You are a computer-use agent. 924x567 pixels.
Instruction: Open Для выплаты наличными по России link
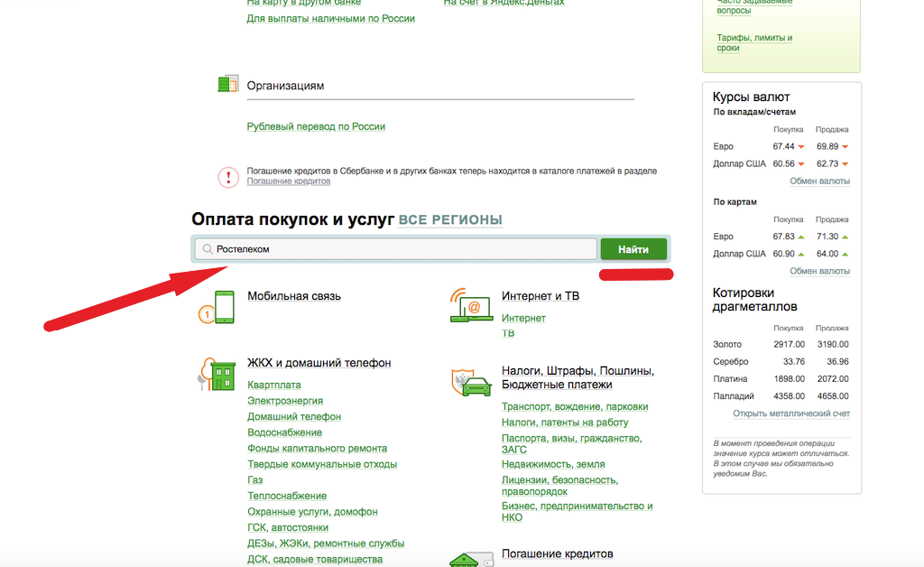click(330, 19)
